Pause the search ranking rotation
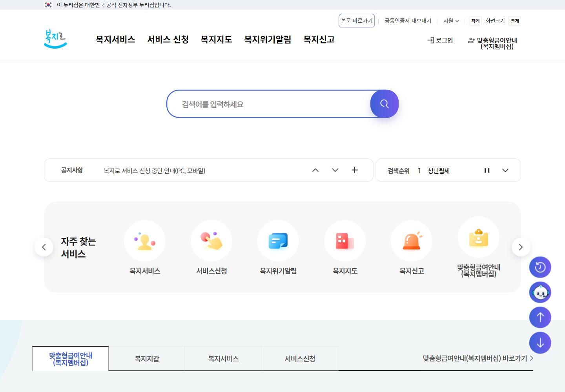The image size is (565, 392). 487,171
